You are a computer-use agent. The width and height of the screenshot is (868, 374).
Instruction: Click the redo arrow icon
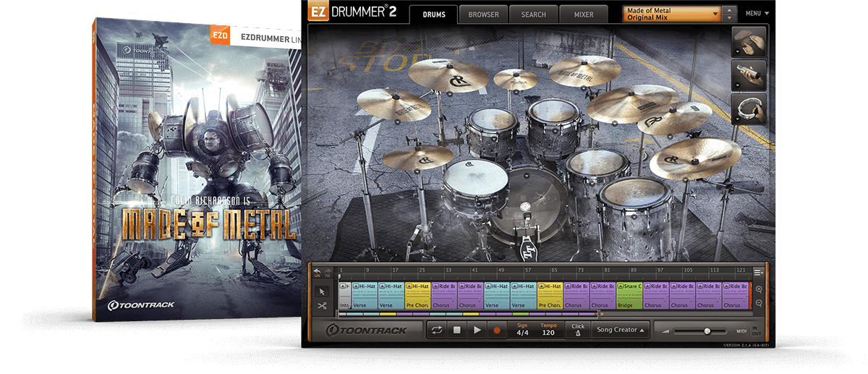click(326, 272)
